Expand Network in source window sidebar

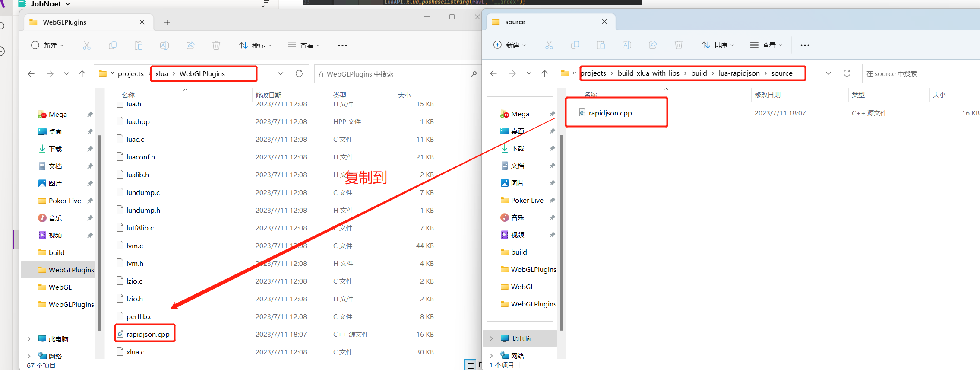click(x=491, y=356)
